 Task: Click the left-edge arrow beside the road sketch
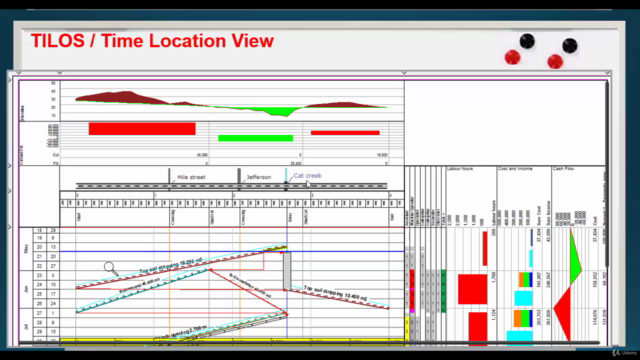click(x=9, y=165)
